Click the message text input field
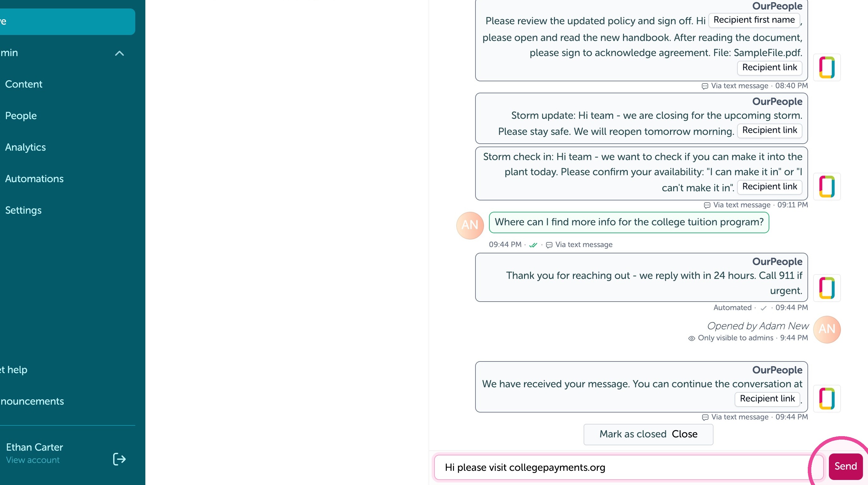This screenshot has width=868, height=485. point(628,467)
